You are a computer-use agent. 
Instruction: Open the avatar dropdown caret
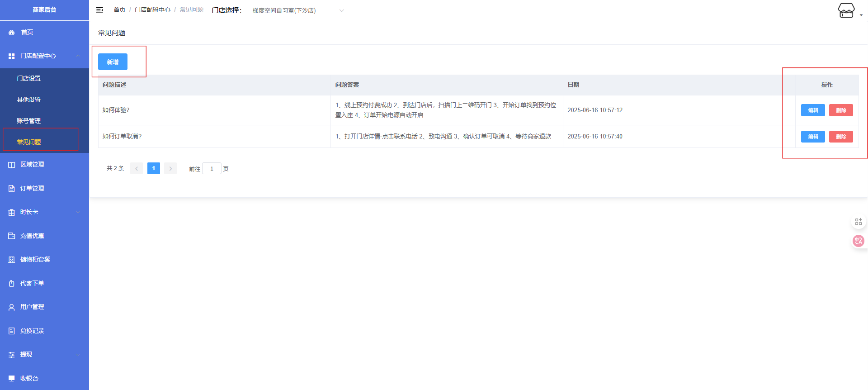coord(861,15)
